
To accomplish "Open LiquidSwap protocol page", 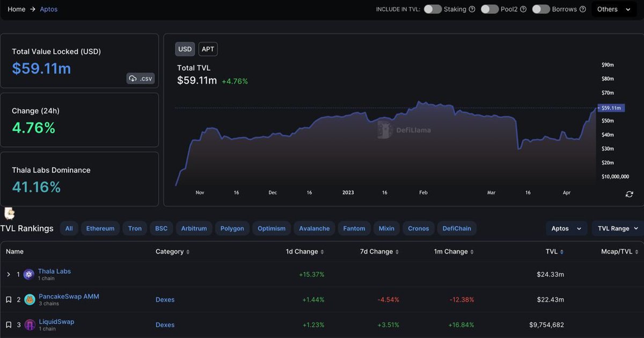I will pos(56,321).
